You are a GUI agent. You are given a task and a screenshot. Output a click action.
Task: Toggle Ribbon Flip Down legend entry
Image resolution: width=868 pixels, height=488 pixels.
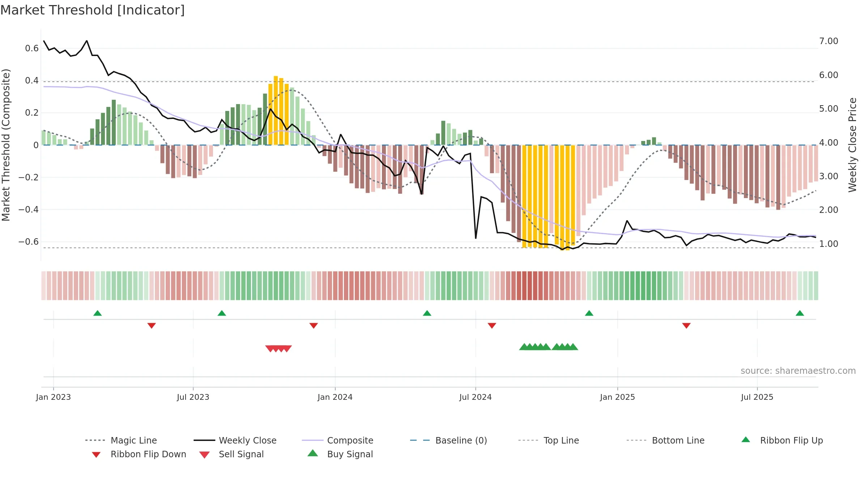click(x=139, y=454)
